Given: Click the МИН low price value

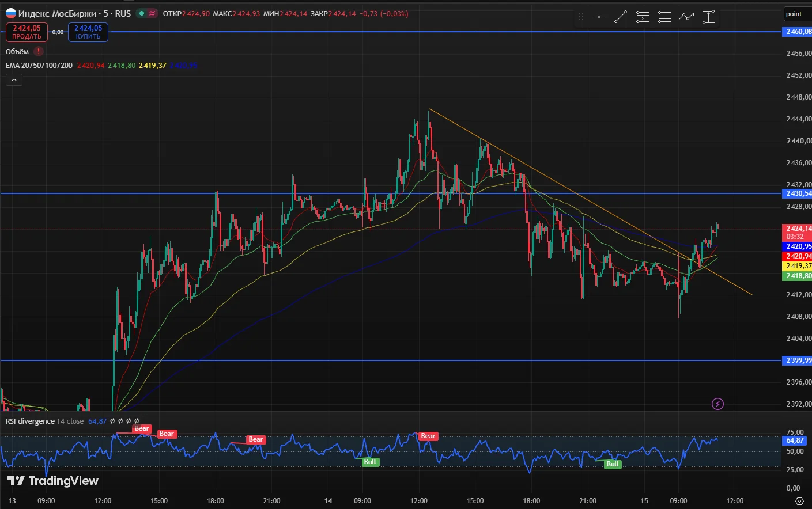Looking at the screenshot, I should click(x=294, y=13).
